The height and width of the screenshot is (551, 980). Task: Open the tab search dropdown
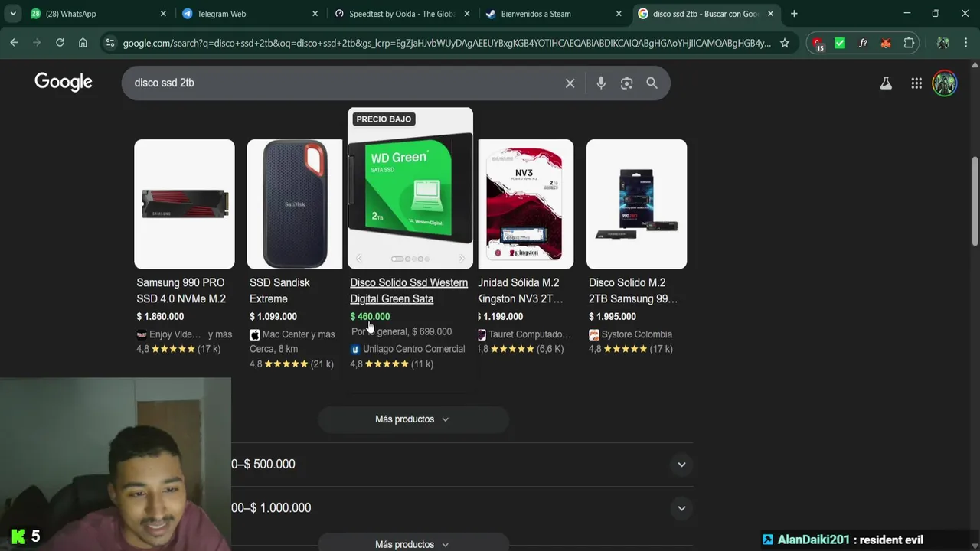[13, 14]
